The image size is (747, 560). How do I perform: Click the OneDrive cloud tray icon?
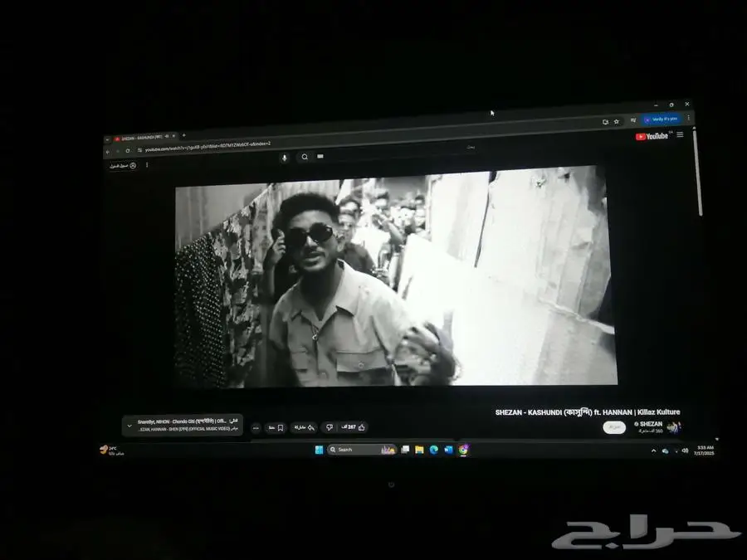[x=665, y=450]
